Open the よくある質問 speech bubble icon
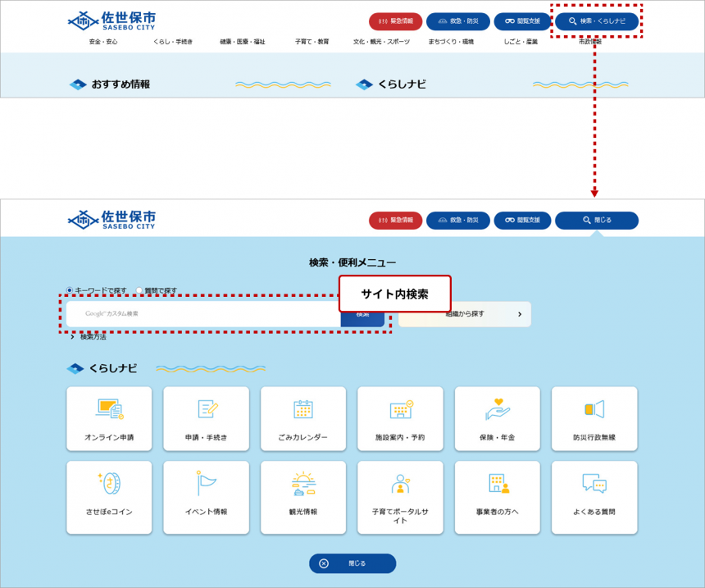 click(594, 484)
